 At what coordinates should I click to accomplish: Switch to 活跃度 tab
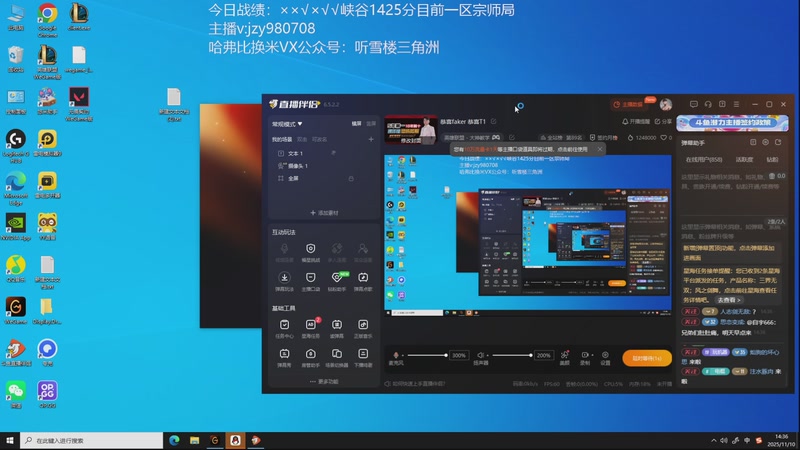(744, 160)
